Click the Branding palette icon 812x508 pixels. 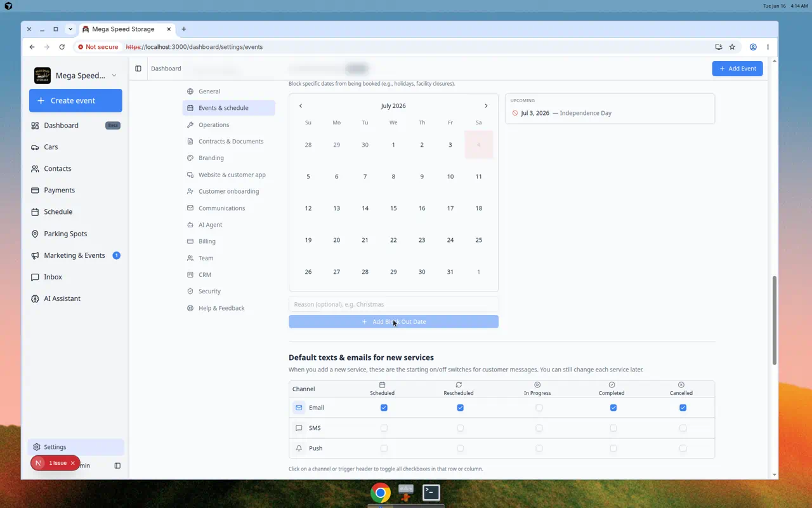tap(190, 158)
